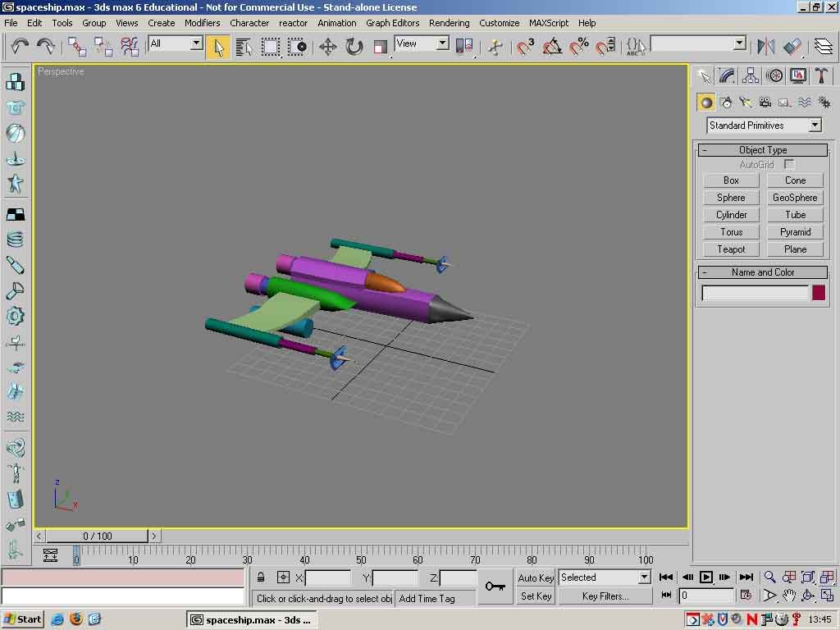Toggle Auto Key animation mode

pyautogui.click(x=536, y=577)
